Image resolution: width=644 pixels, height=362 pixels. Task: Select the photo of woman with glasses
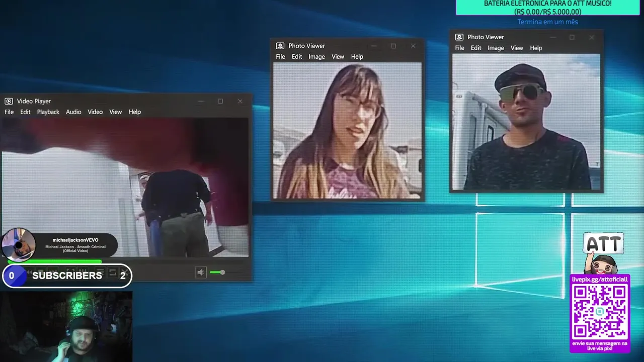coord(347,131)
